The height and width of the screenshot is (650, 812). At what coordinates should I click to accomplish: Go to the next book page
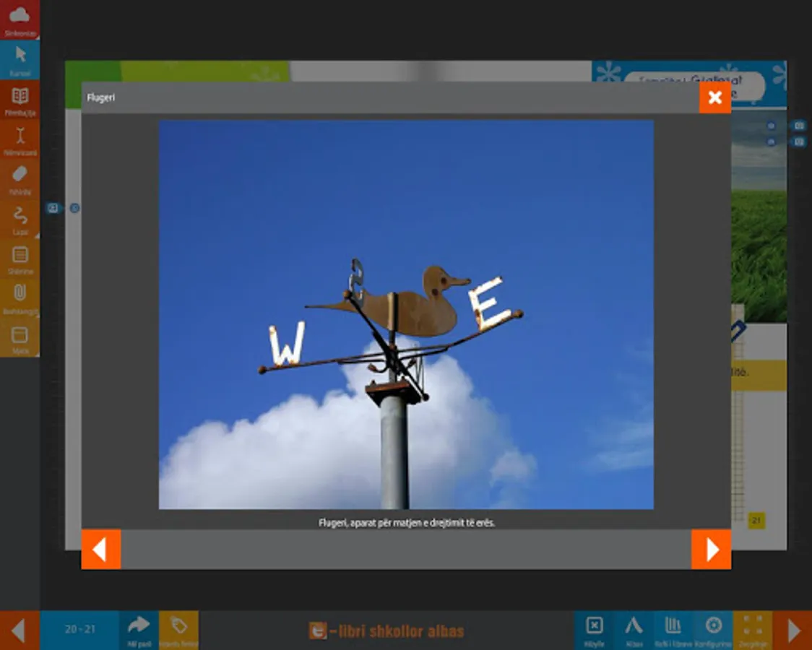pos(792,630)
